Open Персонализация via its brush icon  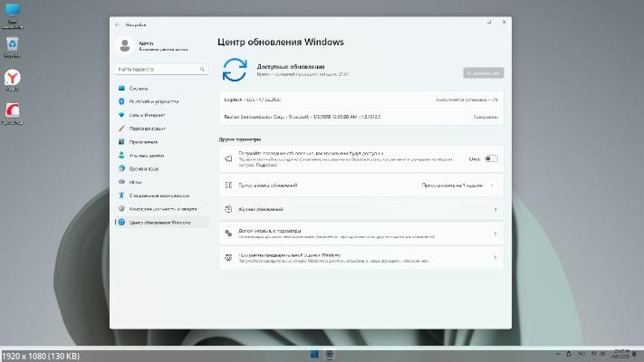tap(121, 129)
